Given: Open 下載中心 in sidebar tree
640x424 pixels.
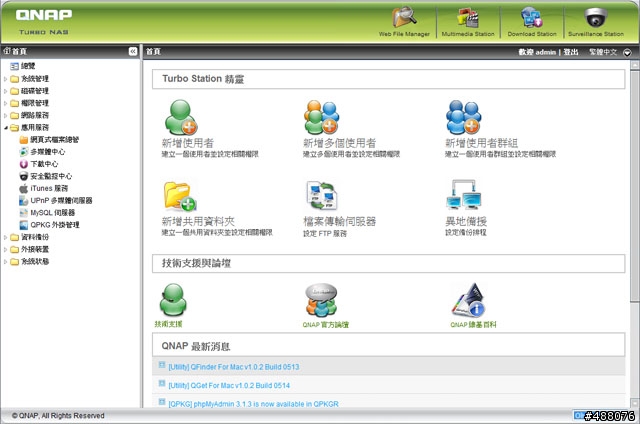Looking at the screenshot, I should point(39,164).
